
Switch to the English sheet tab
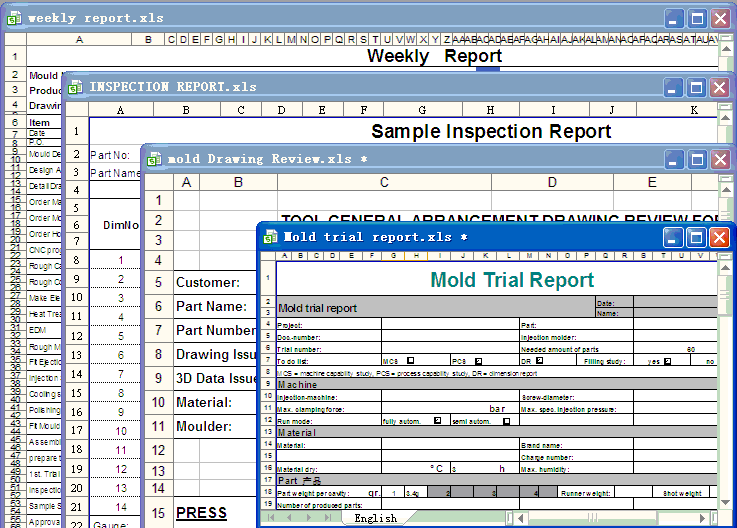375,519
